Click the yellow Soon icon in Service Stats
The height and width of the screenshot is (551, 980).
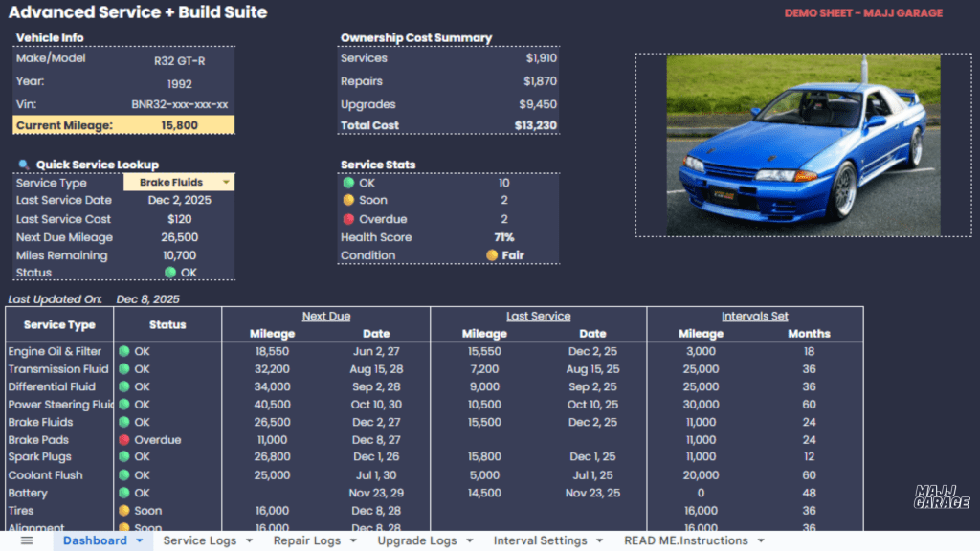[x=348, y=201]
